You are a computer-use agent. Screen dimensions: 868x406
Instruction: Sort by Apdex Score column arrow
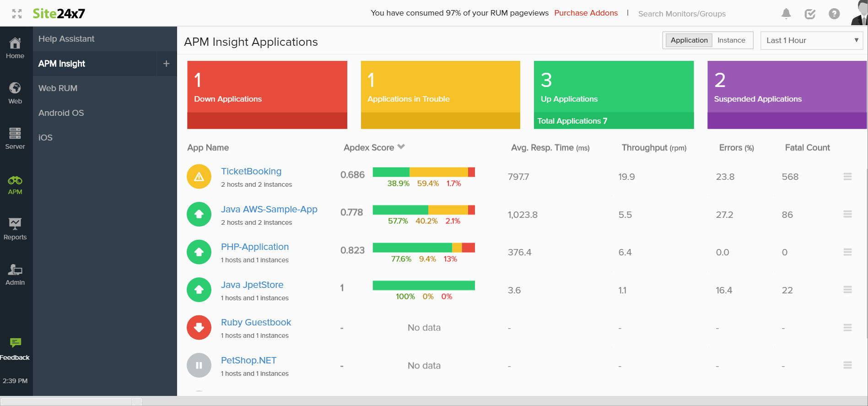[401, 147]
